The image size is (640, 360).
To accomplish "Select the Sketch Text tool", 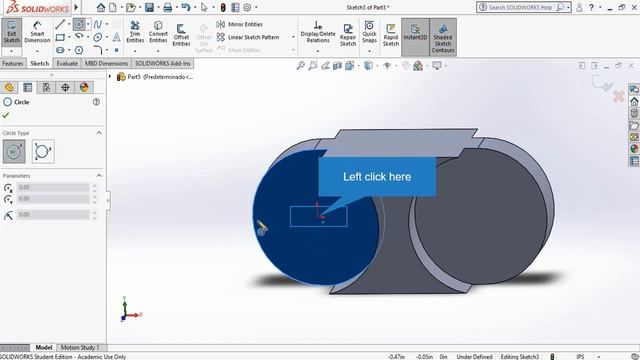I will 116,38.
